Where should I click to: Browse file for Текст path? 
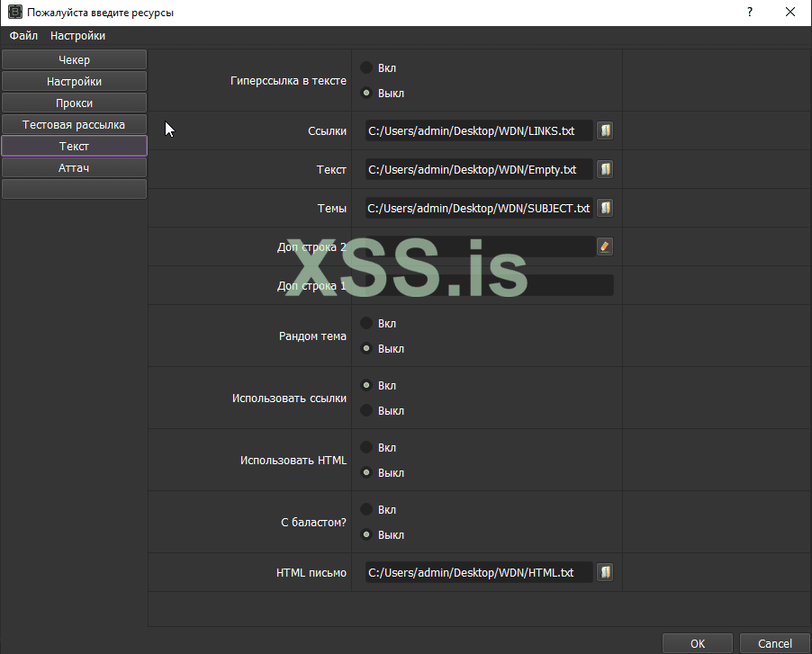pos(605,169)
